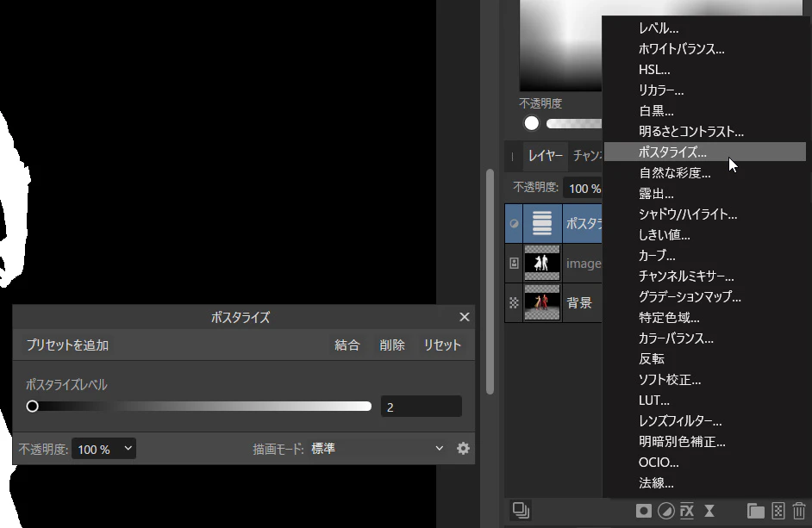Select the ポスタライズ layer thumbnail
Viewport: 812px width, 528px height.
pyautogui.click(x=542, y=224)
